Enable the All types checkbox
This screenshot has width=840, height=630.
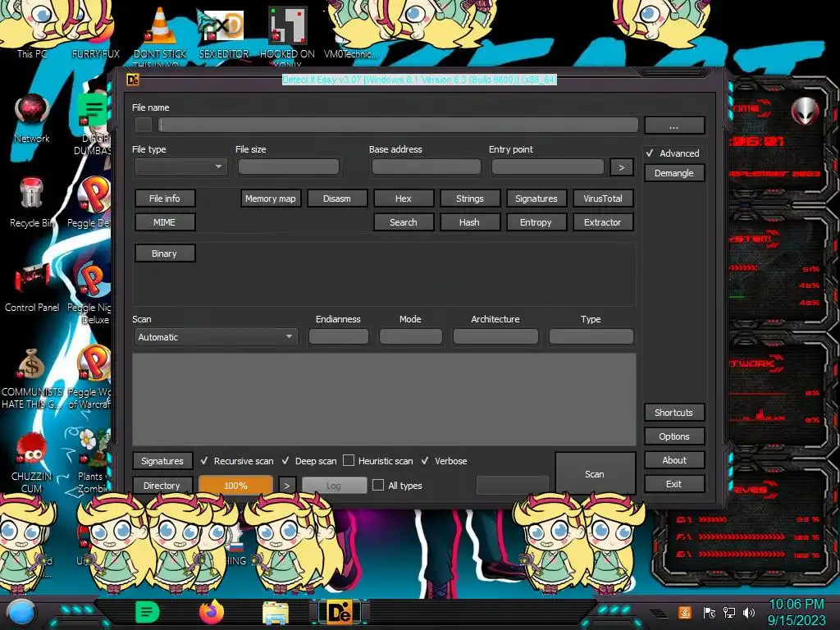(x=378, y=486)
